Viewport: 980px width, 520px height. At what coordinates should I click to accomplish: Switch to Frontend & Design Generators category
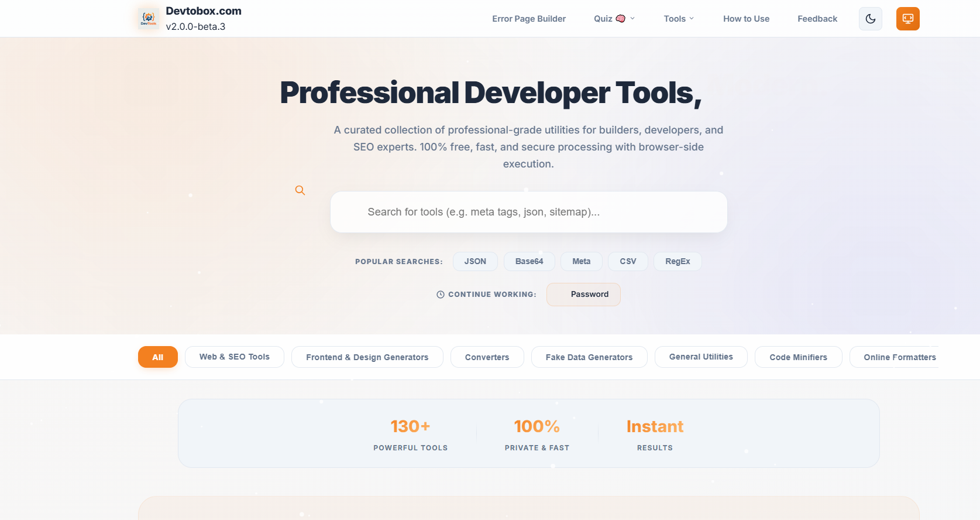tap(367, 357)
